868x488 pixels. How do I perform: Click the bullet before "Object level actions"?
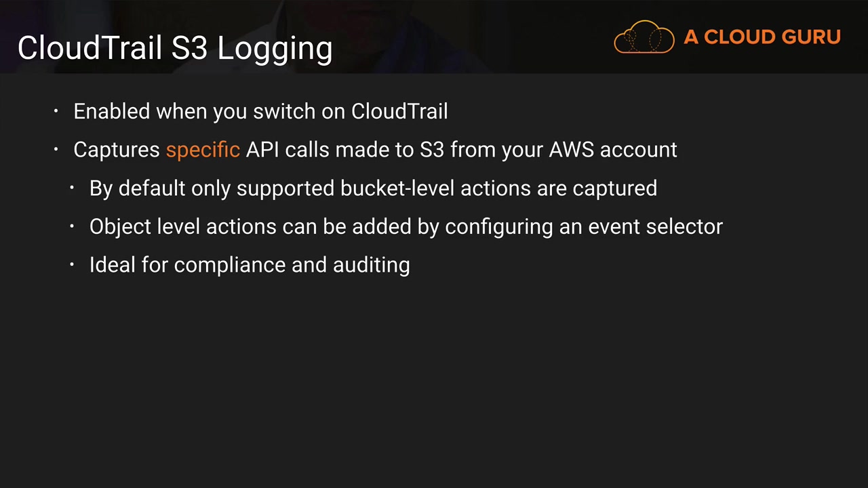72,226
